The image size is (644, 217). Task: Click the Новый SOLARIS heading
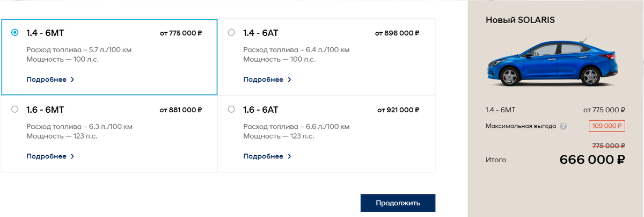coord(520,20)
